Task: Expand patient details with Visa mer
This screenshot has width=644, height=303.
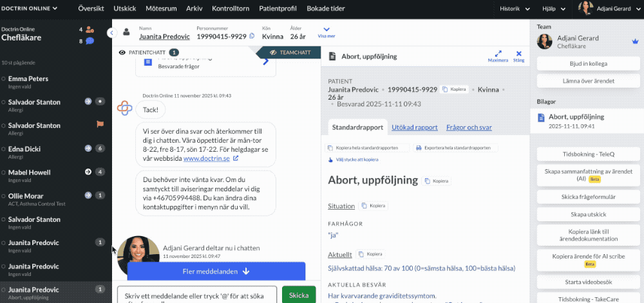Action: [x=327, y=32]
